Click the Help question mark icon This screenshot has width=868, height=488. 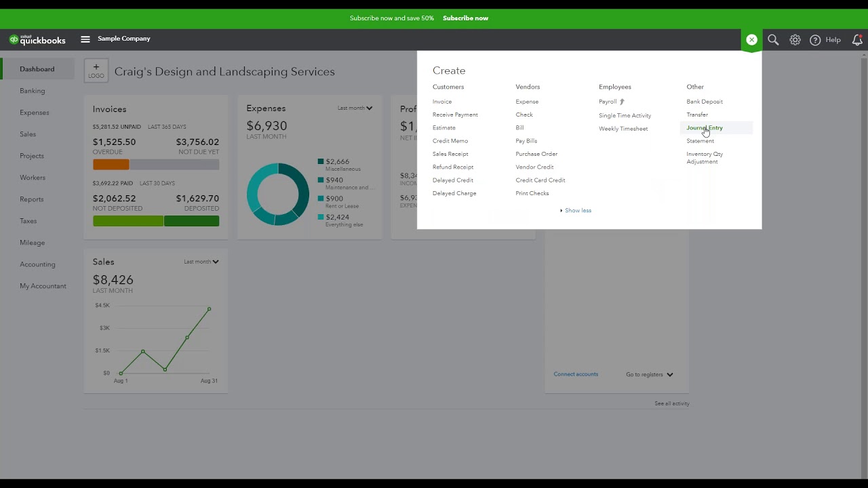815,40
